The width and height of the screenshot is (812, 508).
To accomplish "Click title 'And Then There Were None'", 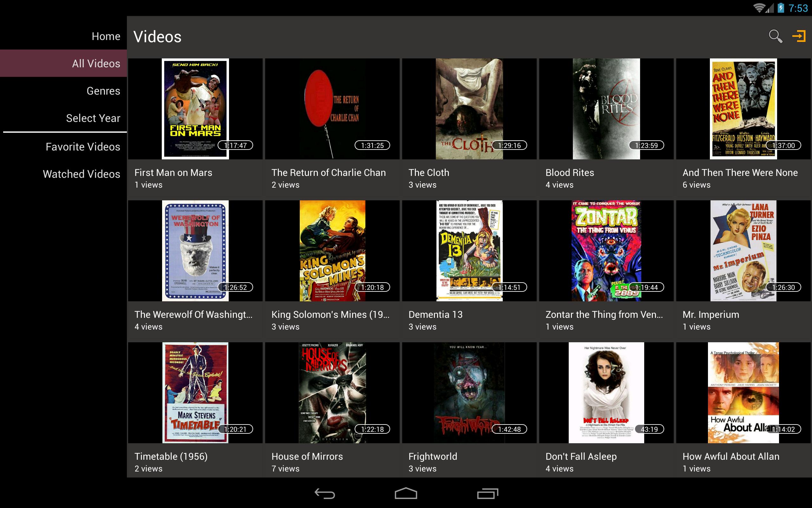I will pyautogui.click(x=740, y=172).
